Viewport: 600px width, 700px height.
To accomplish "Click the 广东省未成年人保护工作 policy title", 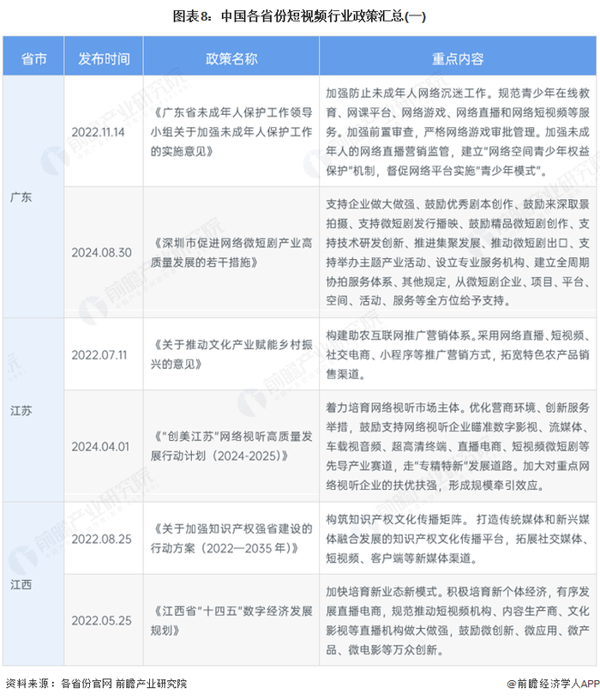I will 231,132.
